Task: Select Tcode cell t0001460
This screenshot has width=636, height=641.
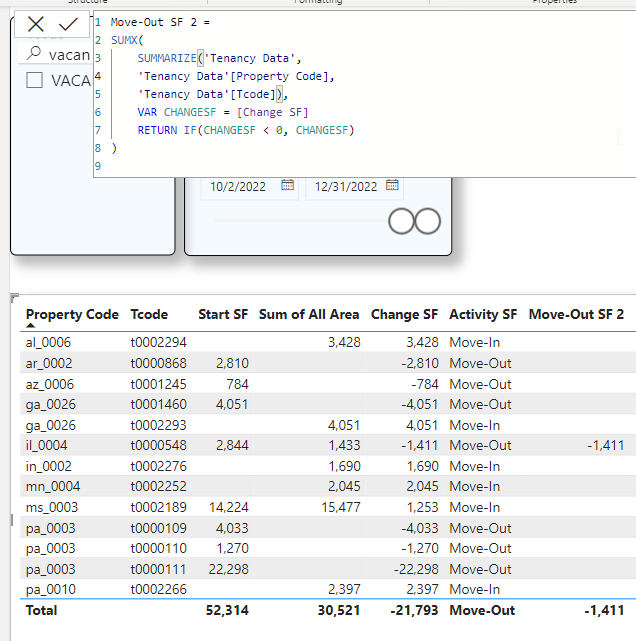Action: pos(158,404)
